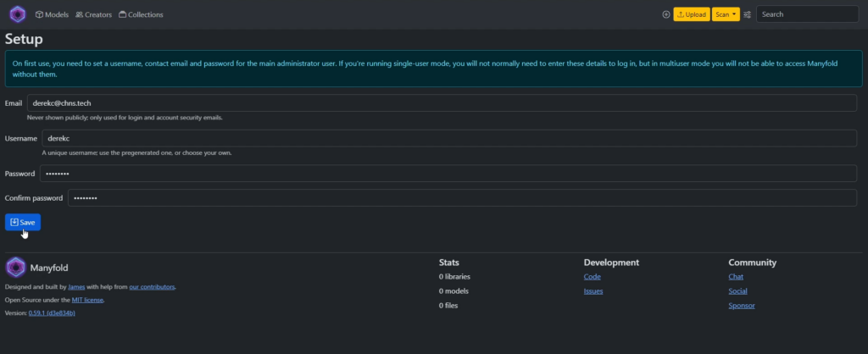Click the blue Save button

tap(23, 223)
